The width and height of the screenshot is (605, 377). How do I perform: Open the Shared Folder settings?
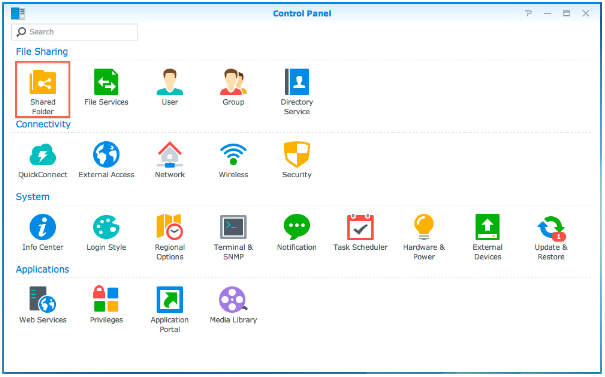pyautogui.click(x=42, y=90)
